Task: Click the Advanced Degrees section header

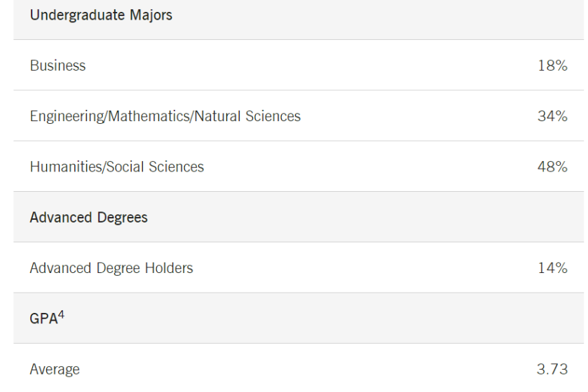Action: tap(88, 217)
